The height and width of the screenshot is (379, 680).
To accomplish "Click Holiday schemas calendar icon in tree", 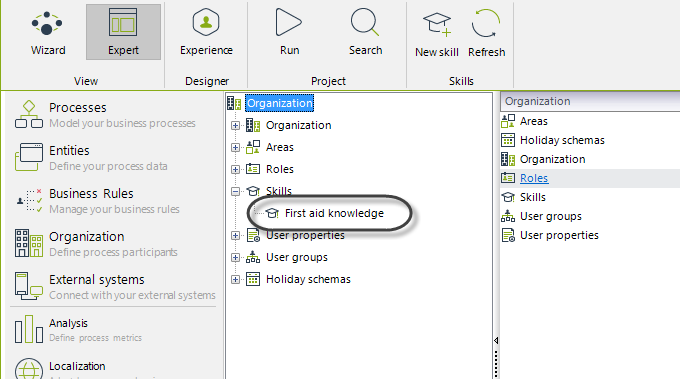I will [x=253, y=279].
